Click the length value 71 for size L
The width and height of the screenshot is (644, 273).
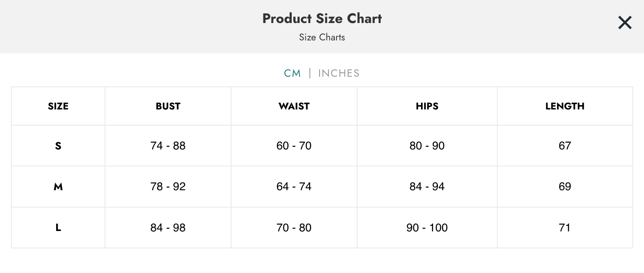point(565,227)
